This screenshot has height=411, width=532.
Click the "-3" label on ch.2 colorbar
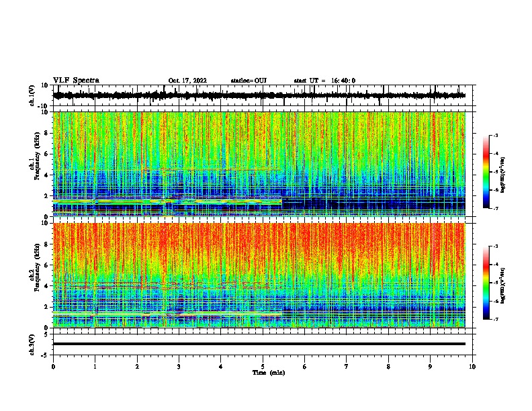tap(496, 246)
